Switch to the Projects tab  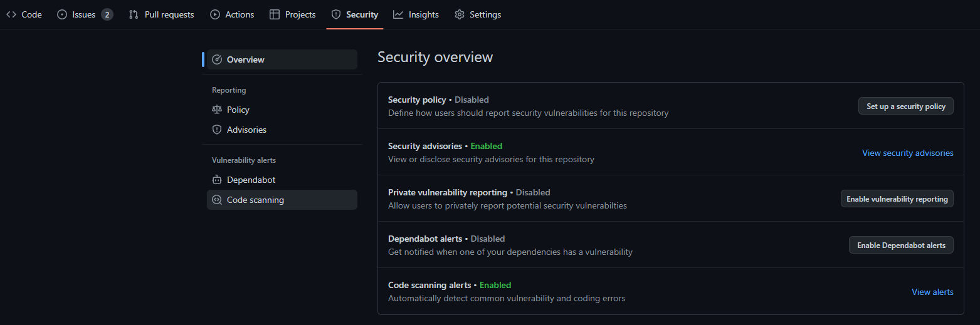coord(293,14)
